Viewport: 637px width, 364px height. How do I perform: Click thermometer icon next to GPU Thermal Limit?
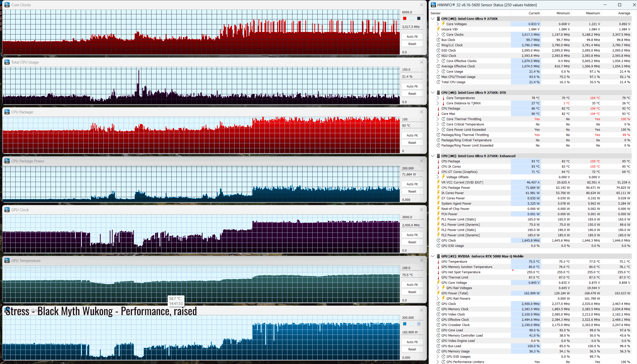coord(438,277)
